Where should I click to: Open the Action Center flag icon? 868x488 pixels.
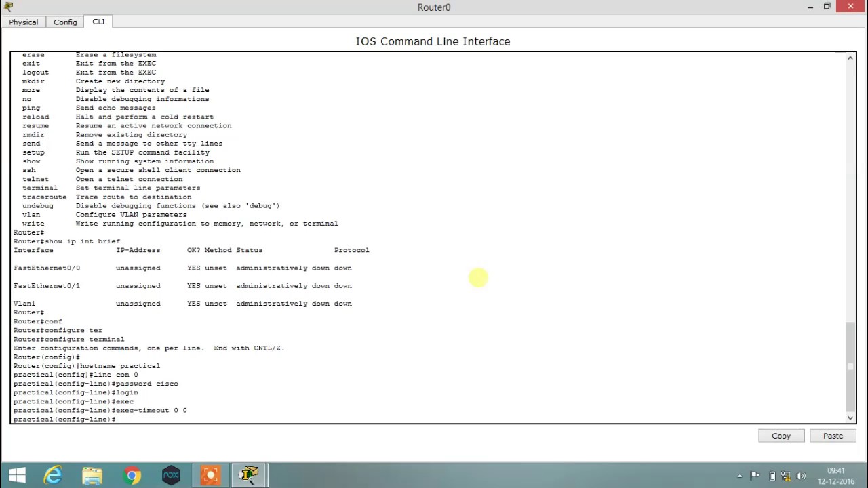point(755,476)
